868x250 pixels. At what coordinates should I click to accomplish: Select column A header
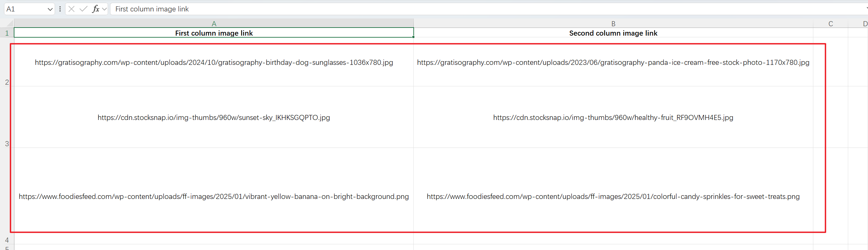click(214, 23)
